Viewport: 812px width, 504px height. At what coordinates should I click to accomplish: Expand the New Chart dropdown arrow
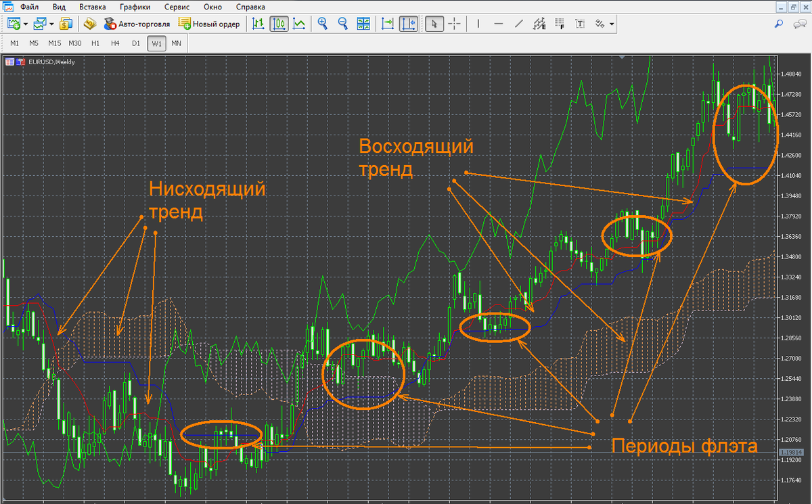[x=26, y=24]
